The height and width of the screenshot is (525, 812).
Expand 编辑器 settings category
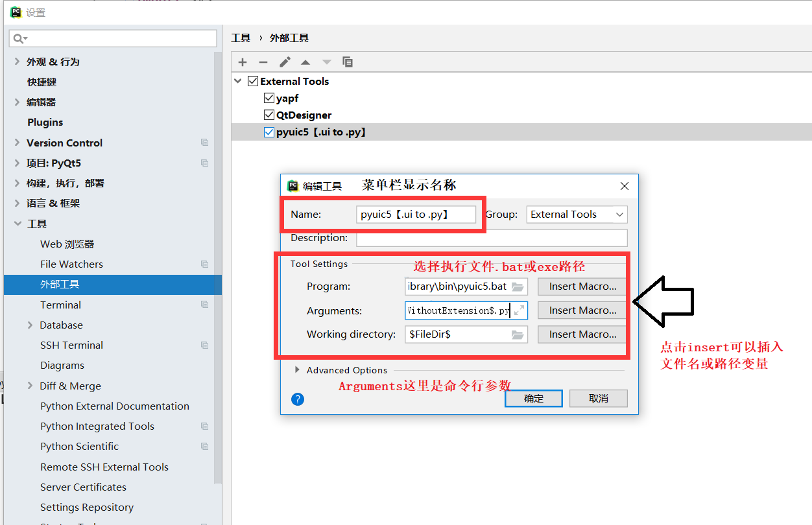click(17, 102)
